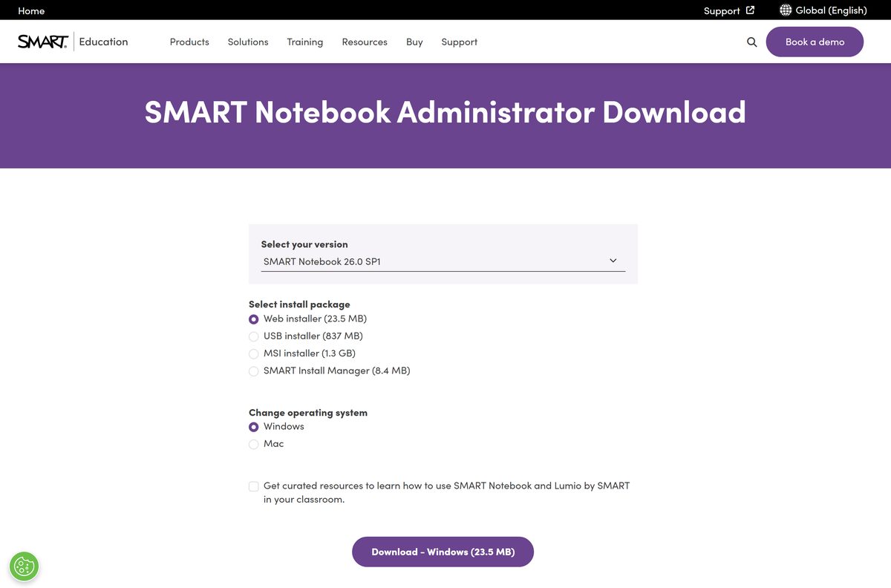Screen dimensions: 891x588
Task: Open the SMART Notebook 26.0 SP1 version dropdown
Action: coord(443,261)
